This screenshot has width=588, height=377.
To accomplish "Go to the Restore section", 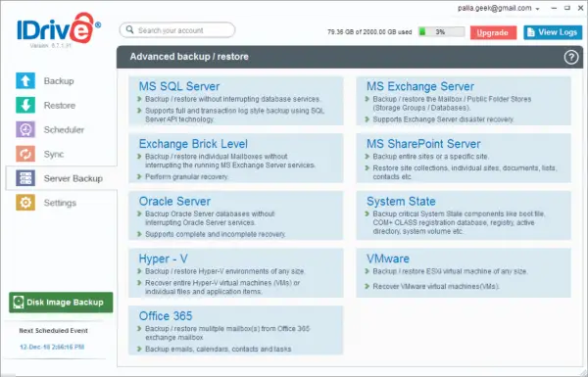I will 60,106.
